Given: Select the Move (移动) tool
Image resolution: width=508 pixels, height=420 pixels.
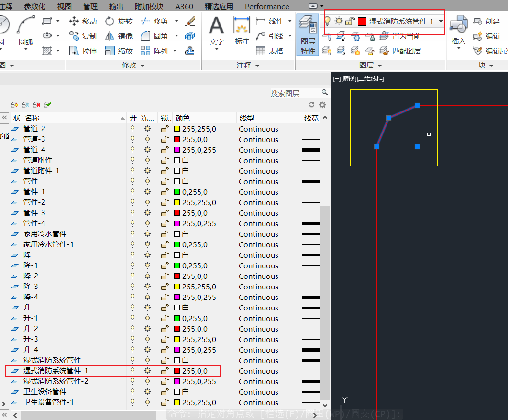Looking at the screenshot, I should (83, 22).
